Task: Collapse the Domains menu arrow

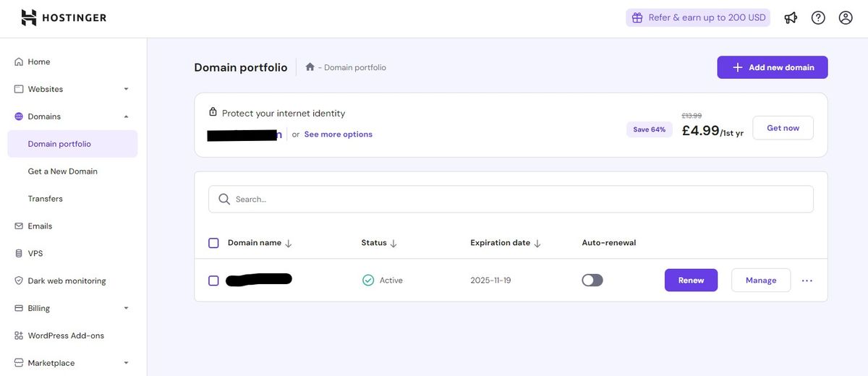Action: pos(126,116)
